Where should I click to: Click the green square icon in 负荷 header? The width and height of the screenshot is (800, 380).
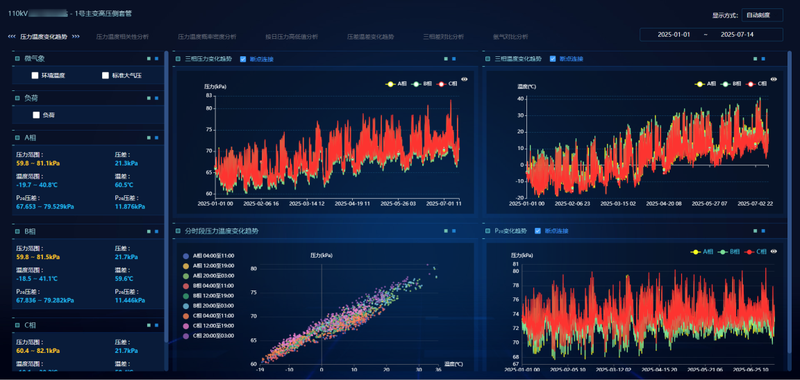pyautogui.click(x=148, y=98)
